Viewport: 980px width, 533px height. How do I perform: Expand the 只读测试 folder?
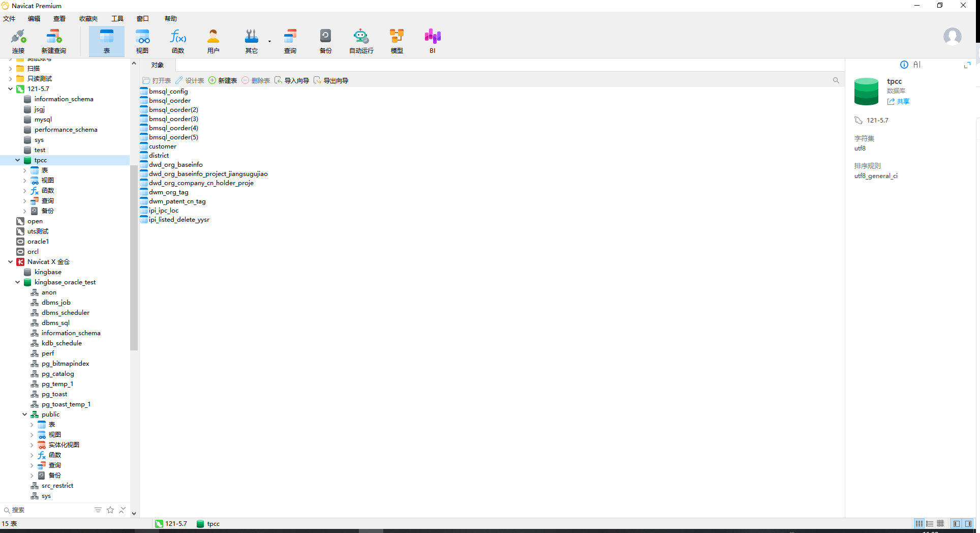tap(10, 79)
